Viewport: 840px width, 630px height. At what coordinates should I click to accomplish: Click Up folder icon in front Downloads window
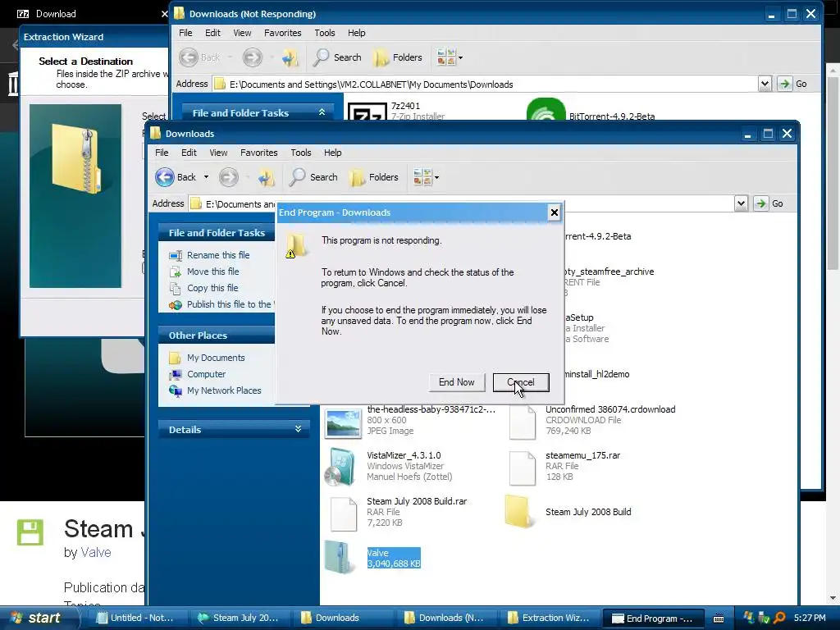point(266,177)
